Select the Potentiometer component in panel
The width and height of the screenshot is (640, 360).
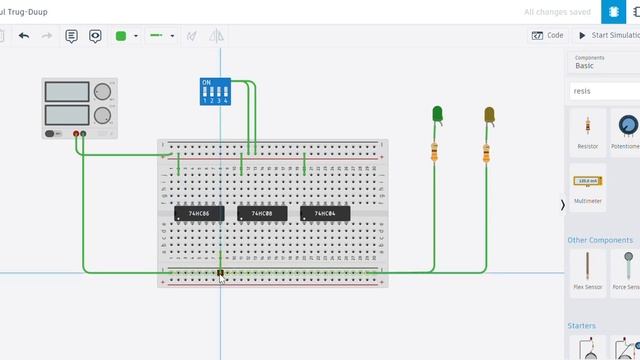[x=625, y=133]
